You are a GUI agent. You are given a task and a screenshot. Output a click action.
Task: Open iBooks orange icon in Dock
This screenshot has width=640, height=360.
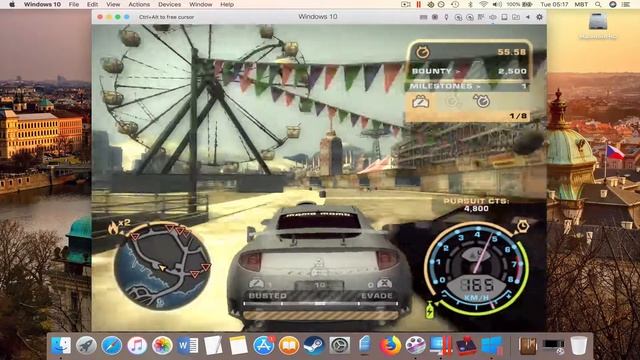click(289, 346)
